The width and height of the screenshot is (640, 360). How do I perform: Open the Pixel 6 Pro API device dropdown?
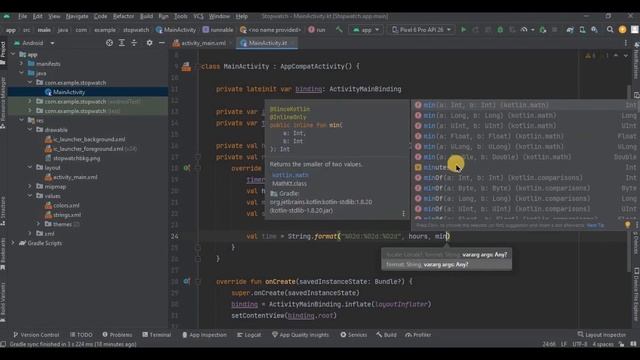point(422,30)
